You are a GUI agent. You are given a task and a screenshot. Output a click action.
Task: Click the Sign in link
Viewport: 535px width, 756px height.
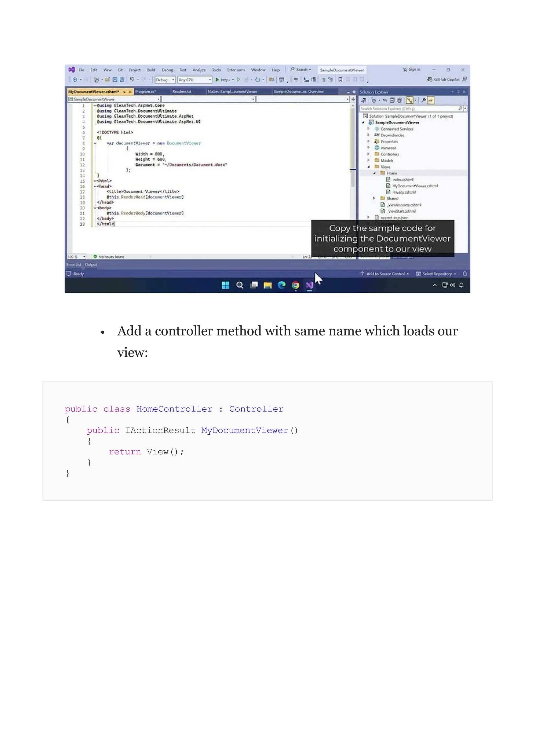click(x=414, y=69)
